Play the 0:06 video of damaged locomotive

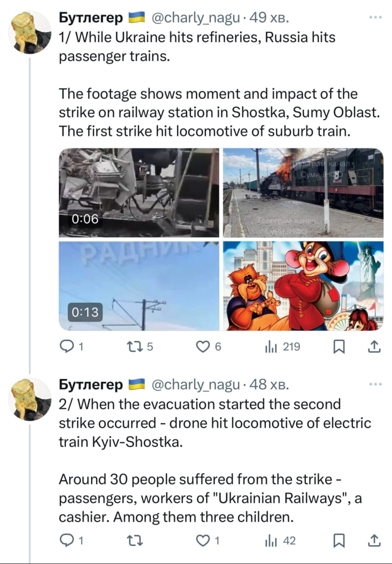point(139,192)
